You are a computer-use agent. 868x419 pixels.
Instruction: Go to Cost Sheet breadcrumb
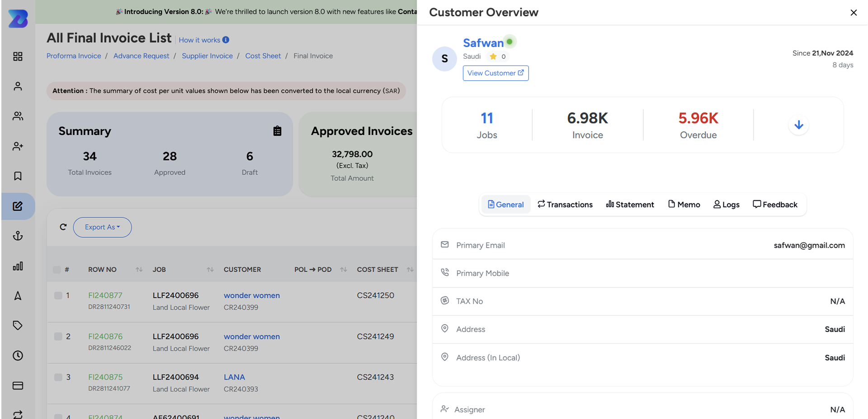(x=263, y=56)
